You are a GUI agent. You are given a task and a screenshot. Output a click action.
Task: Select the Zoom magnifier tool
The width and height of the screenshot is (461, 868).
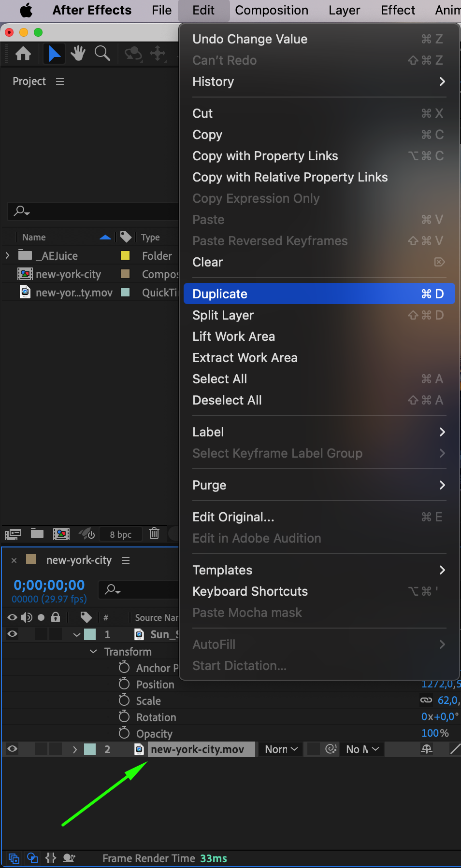[102, 53]
